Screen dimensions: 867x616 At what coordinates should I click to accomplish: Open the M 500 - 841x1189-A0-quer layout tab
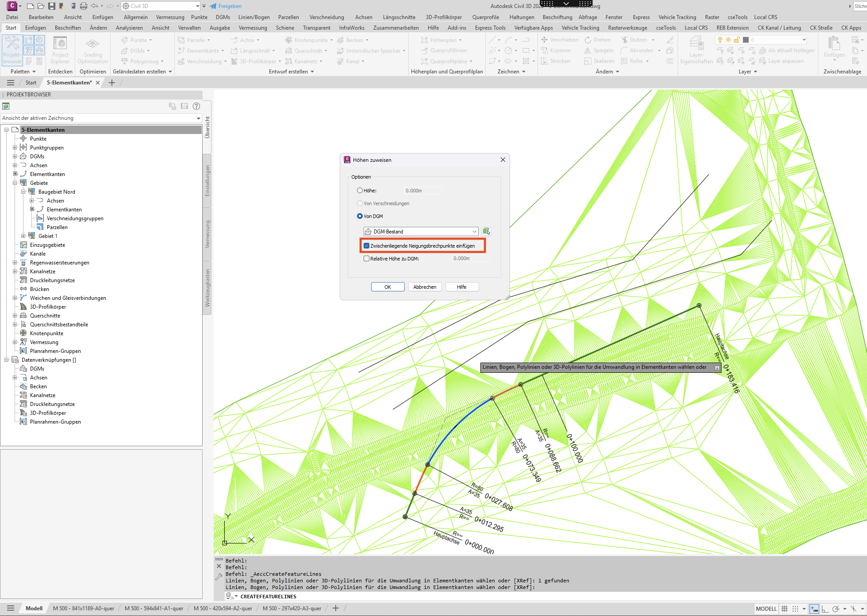click(x=84, y=608)
